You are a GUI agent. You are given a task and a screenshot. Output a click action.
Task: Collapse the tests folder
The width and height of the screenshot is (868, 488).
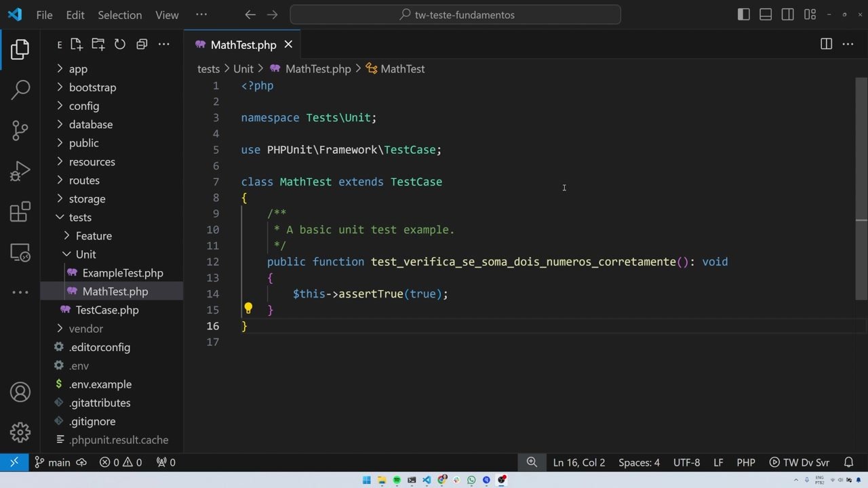click(79, 218)
